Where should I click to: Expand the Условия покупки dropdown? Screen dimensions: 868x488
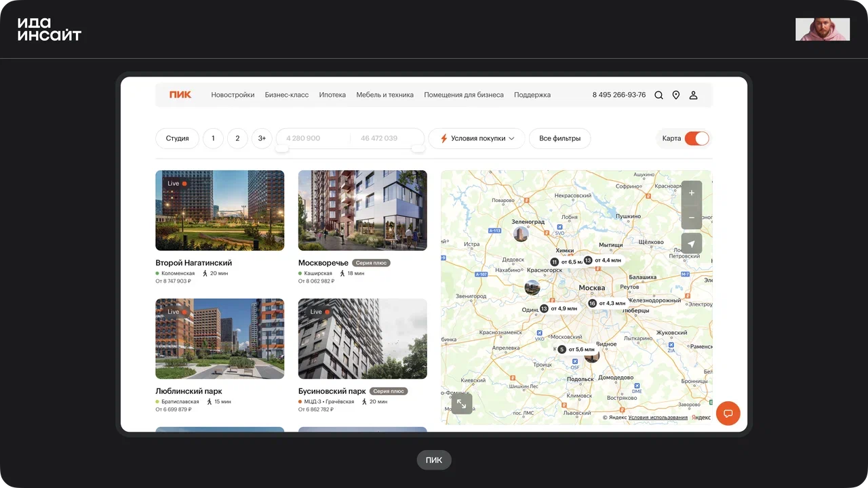click(477, 138)
